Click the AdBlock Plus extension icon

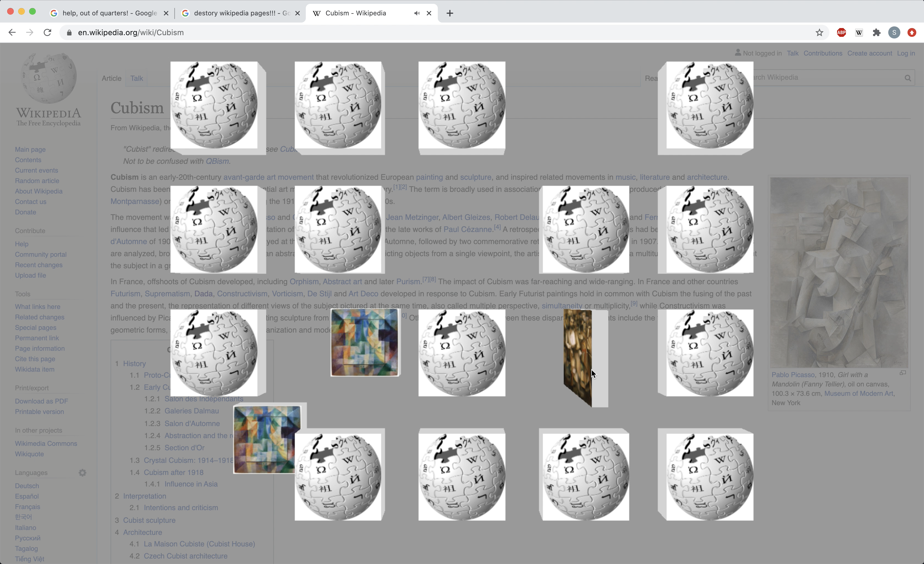(x=841, y=33)
